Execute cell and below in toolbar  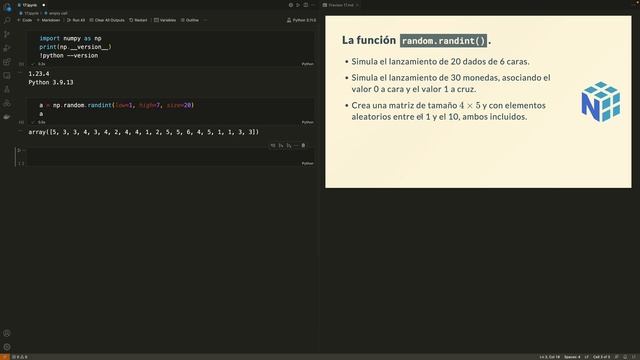coord(288,146)
